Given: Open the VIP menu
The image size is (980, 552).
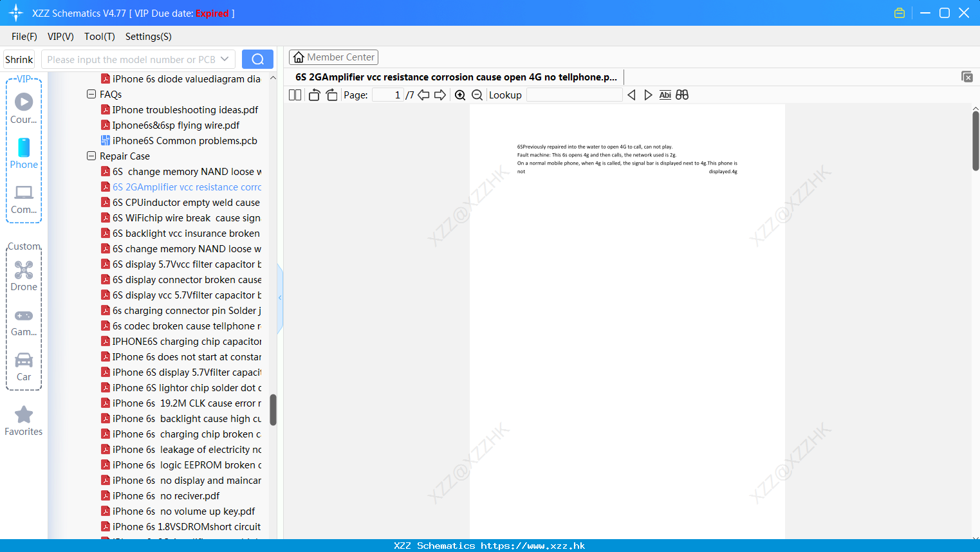Looking at the screenshot, I should 60,37.
